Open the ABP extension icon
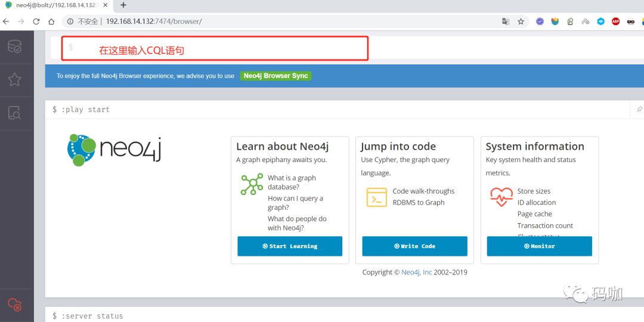The width and height of the screenshot is (644, 322). [x=615, y=21]
